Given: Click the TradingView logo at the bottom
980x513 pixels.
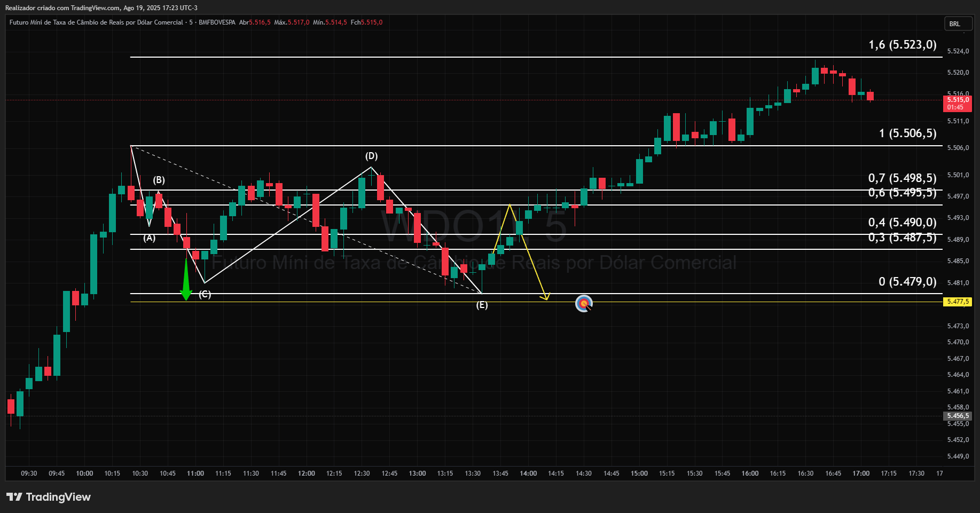Looking at the screenshot, I should (x=49, y=497).
